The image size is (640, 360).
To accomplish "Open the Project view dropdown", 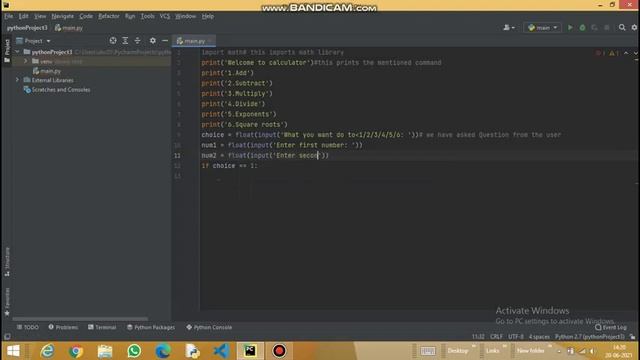I will [33, 41].
